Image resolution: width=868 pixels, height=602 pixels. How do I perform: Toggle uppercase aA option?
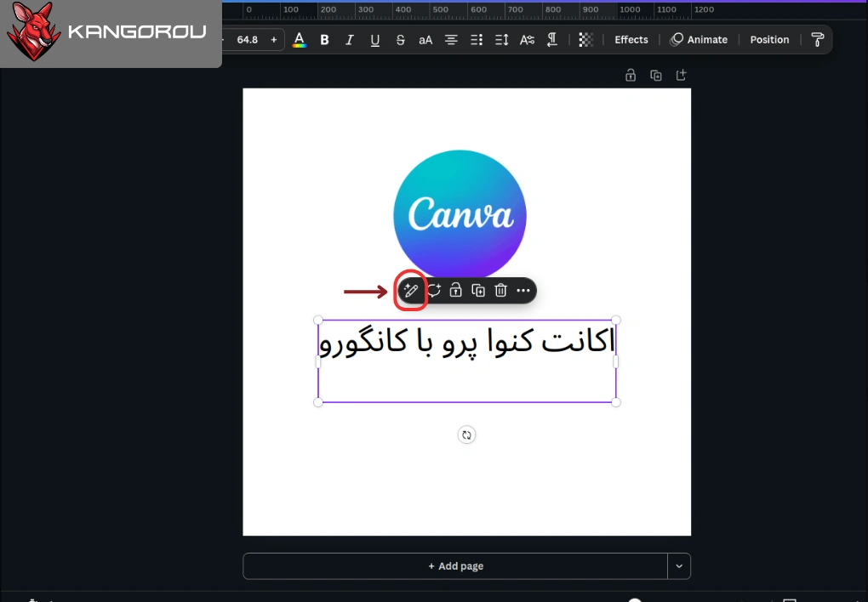(x=425, y=40)
